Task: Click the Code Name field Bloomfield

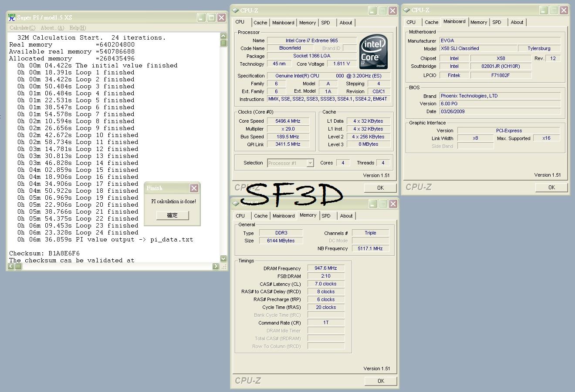Action: [290, 48]
